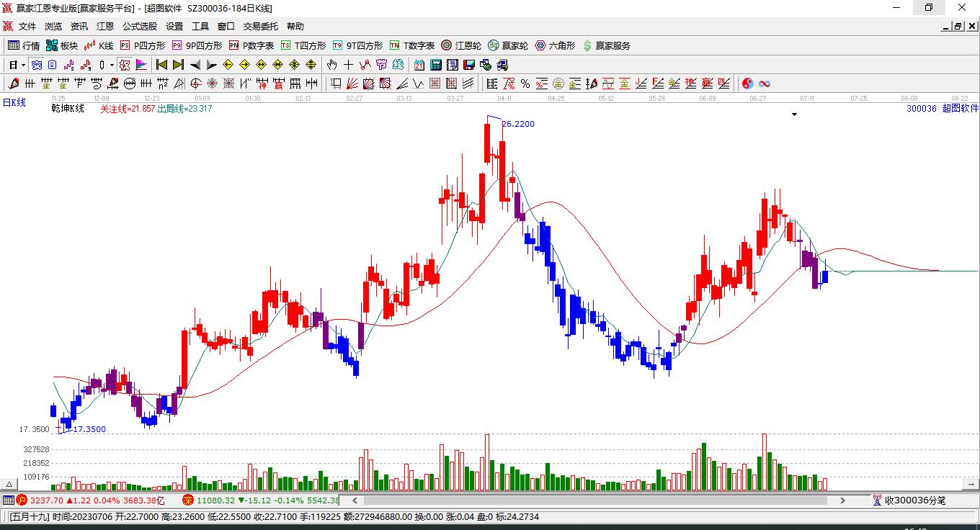Open the 交易委托 menu
Viewport: 980px width, 530px height.
[260, 27]
